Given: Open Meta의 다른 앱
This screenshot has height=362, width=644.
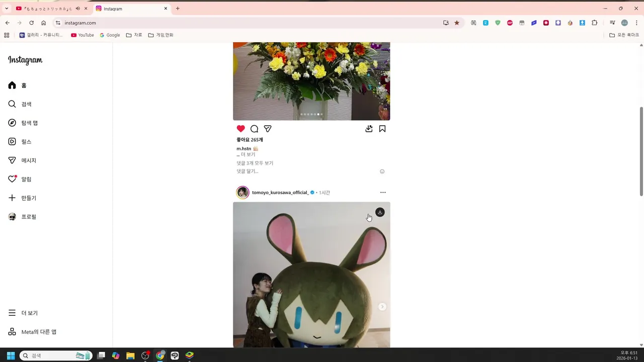Looking at the screenshot, I should click(x=32, y=332).
